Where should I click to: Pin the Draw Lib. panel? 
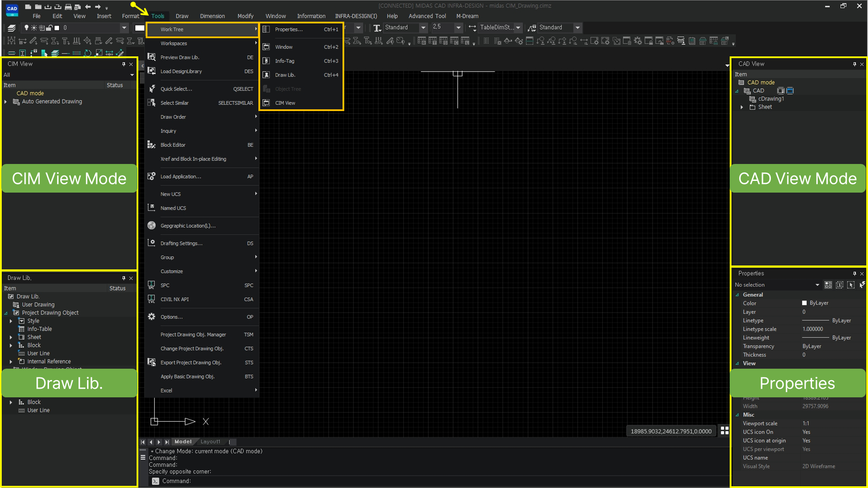click(124, 278)
